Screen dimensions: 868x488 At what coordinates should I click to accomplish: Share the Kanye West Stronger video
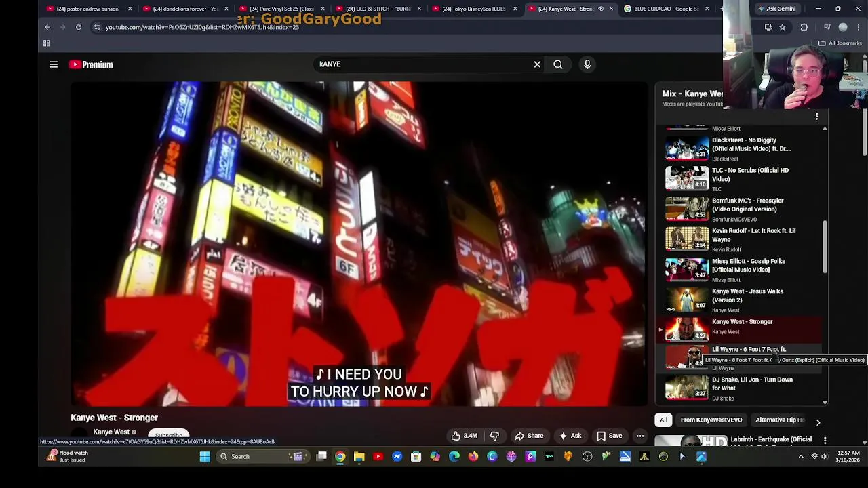tap(529, 436)
